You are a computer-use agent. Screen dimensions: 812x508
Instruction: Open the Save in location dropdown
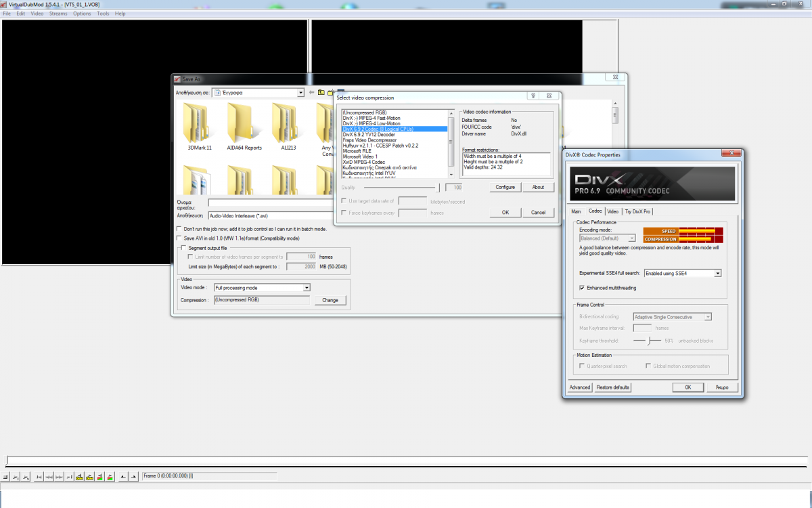(300, 93)
